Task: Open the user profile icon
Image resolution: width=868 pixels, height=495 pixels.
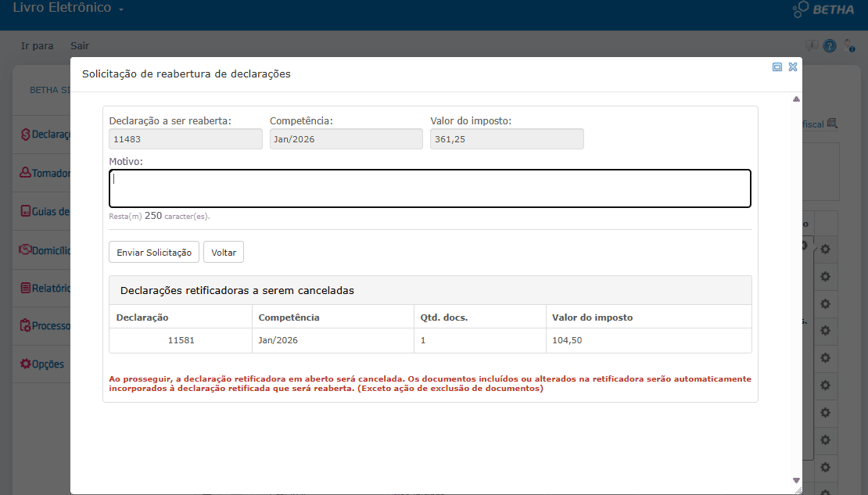Action: 849,46
